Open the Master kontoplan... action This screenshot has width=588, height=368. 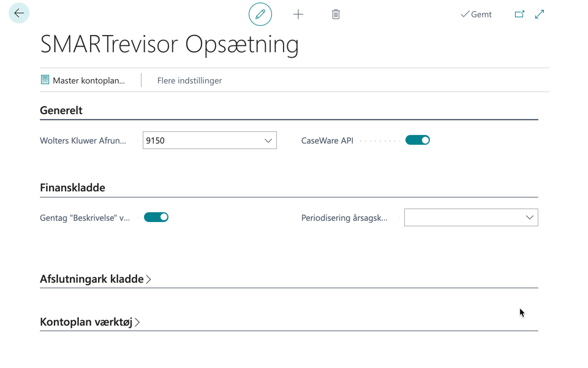pos(83,80)
